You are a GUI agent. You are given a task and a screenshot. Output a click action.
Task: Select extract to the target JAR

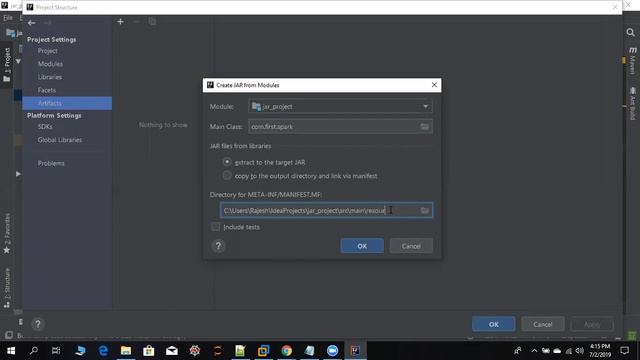click(x=227, y=162)
